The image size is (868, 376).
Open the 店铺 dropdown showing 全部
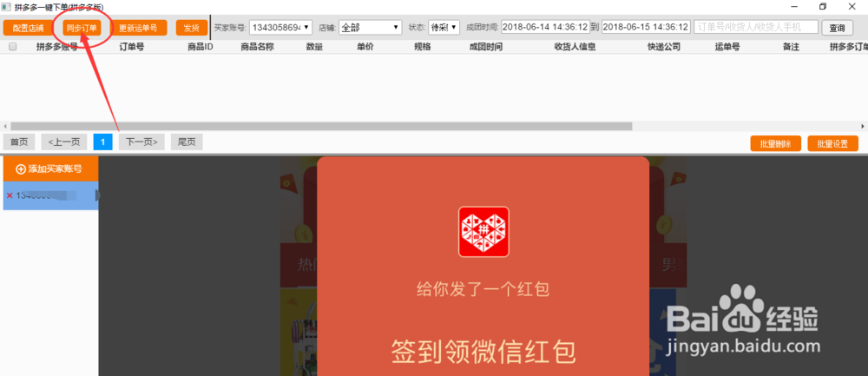click(371, 27)
